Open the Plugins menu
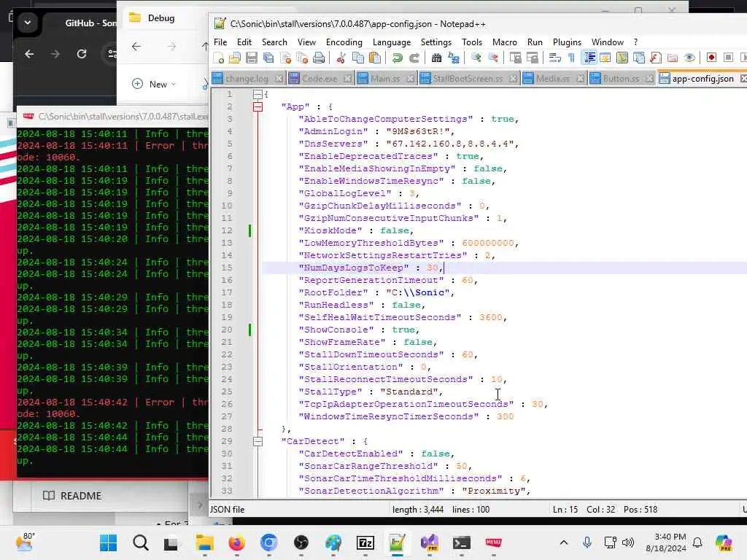The image size is (747, 560). (567, 42)
